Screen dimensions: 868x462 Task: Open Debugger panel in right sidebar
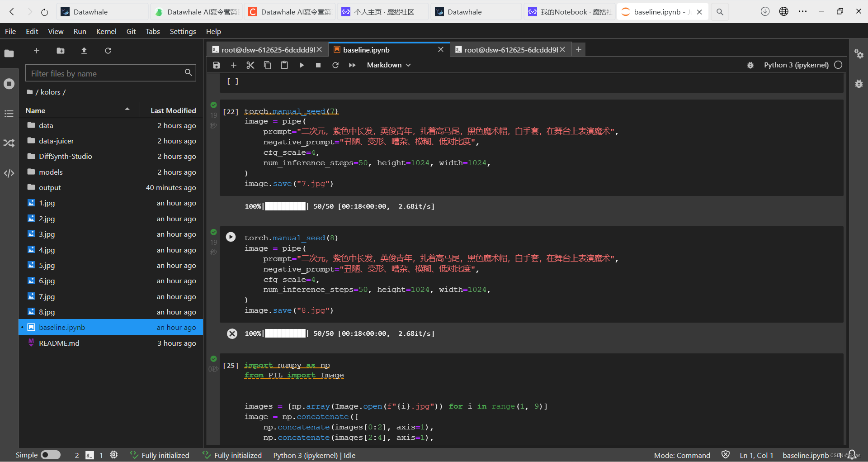tap(859, 84)
